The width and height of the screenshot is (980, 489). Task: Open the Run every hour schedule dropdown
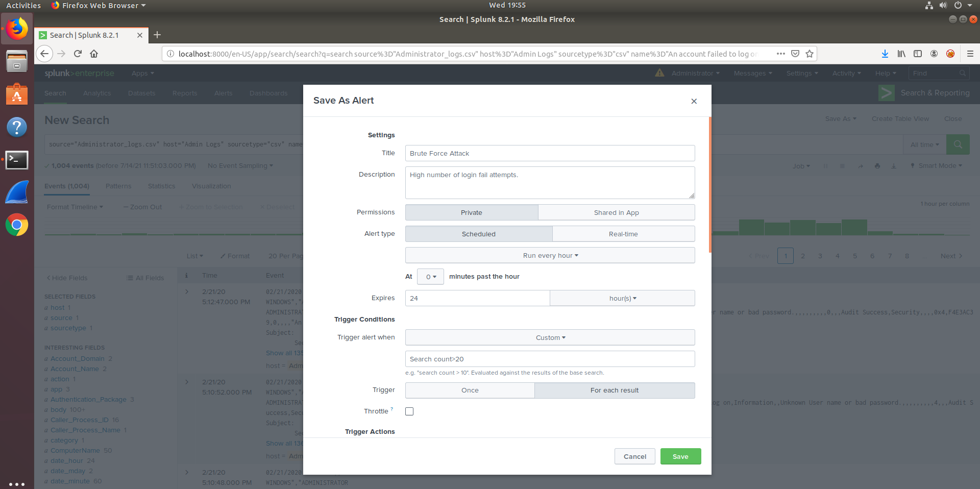coord(550,255)
